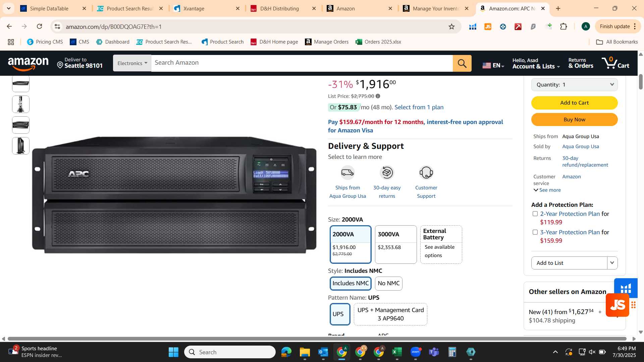Image resolution: width=644 pixels, height=362 pixels.
Task: Expand the Add to List arrow
Action: coord(612,263)
